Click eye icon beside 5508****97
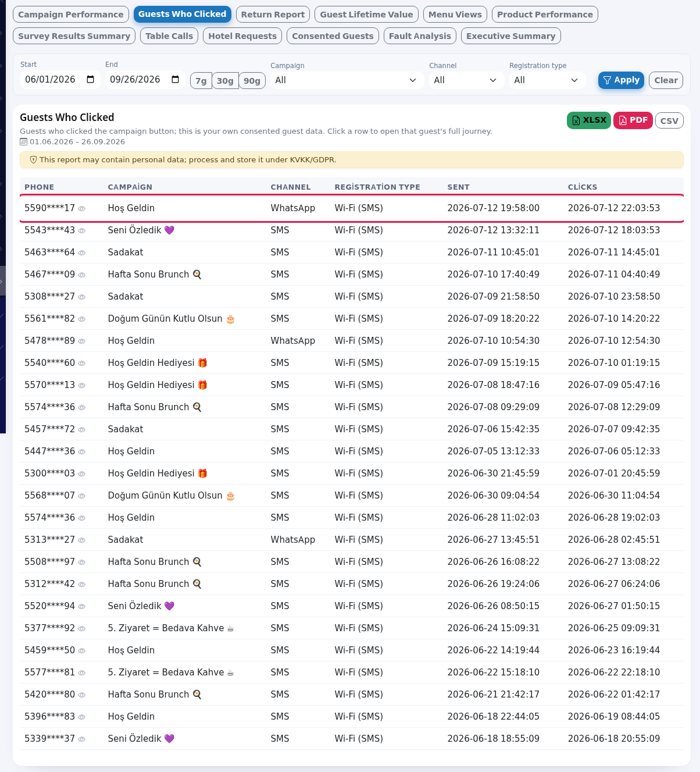This screenshot has width=700, height=772. click(82, 563)
